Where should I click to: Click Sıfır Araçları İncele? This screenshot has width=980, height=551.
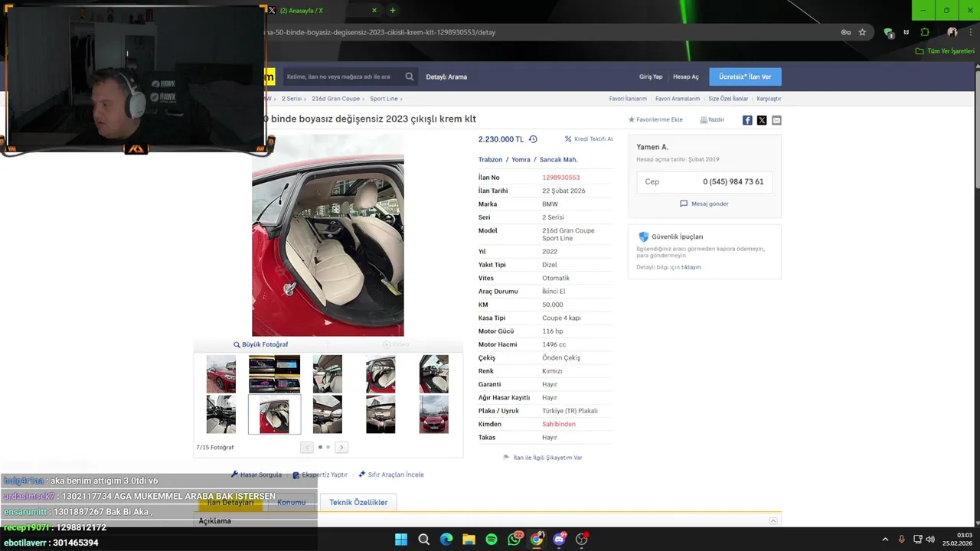pyautogui.click(x=391, y=474)
